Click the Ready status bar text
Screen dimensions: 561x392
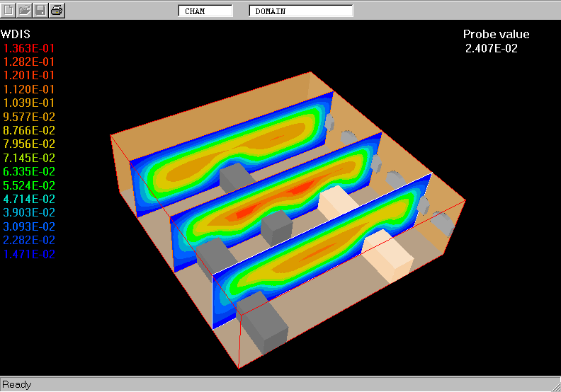(x=17, y=384)
